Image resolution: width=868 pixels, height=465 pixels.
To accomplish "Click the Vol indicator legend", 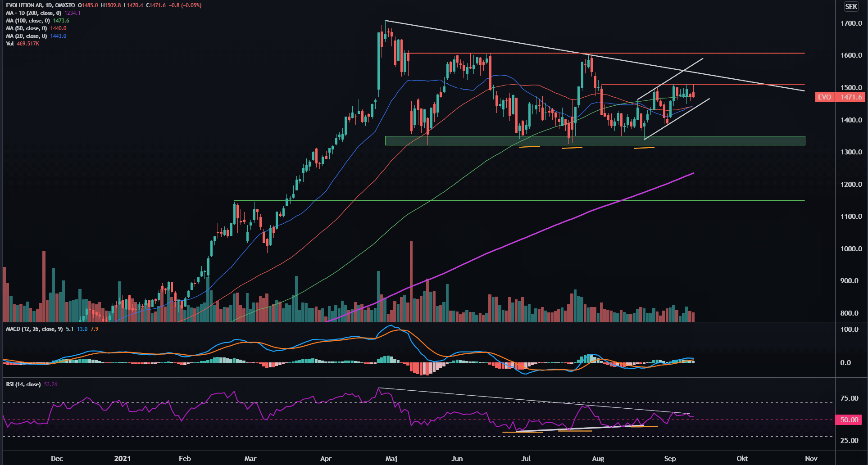I will (x=10, y=44).
